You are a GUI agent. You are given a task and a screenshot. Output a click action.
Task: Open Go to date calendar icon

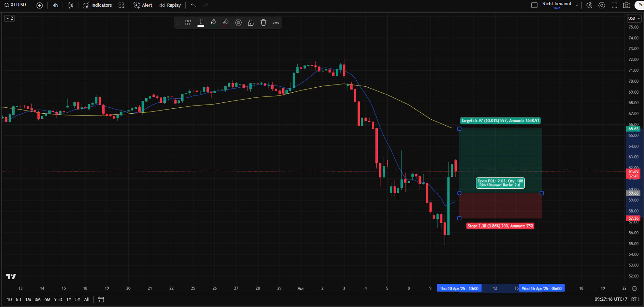coord(101,299)
